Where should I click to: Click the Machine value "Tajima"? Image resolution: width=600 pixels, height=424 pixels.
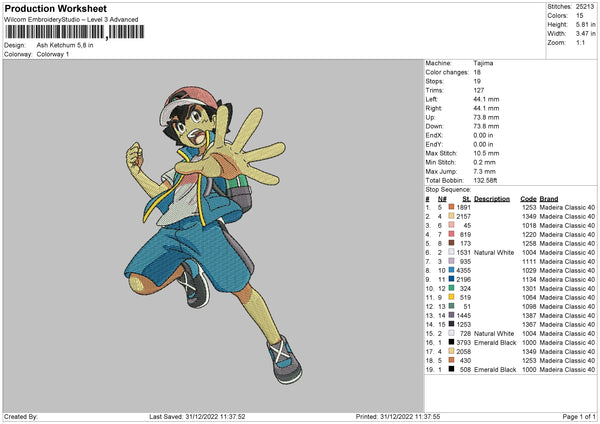[483, 63]
